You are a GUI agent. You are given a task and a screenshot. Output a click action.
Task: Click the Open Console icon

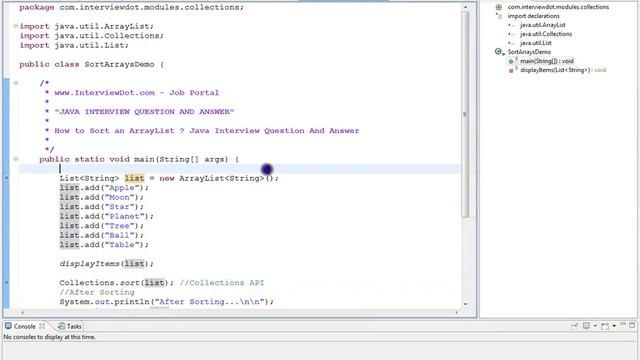605,325
